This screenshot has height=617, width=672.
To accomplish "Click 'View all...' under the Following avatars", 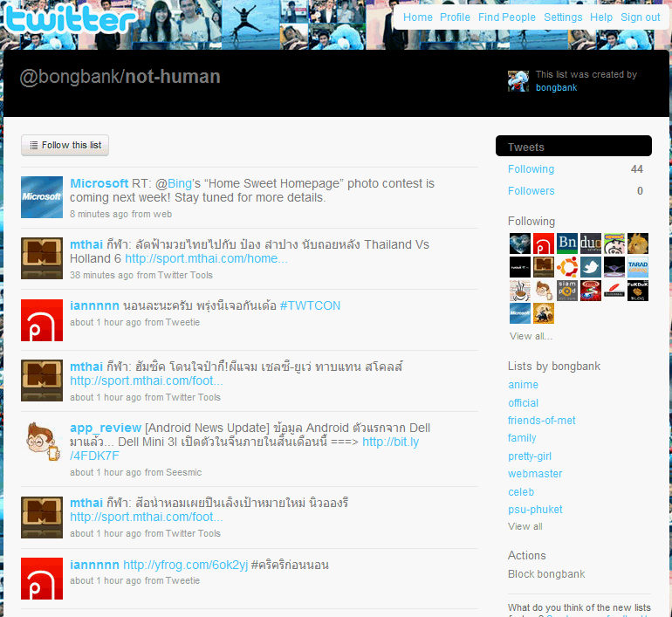I will 531,336.
